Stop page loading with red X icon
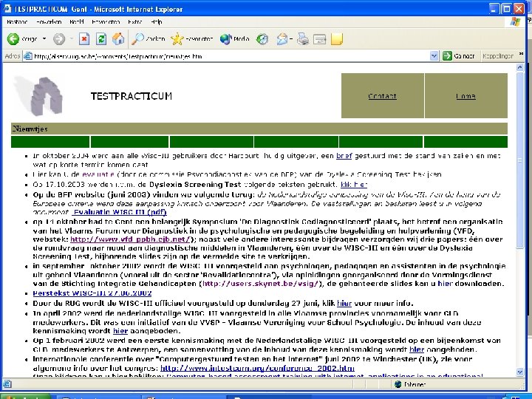The image size is (532, 399). coord(84,39)
